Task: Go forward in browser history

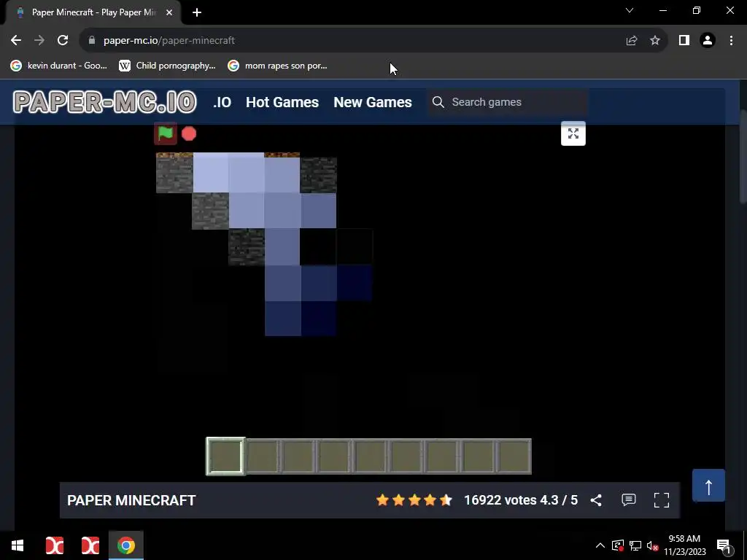Action: [x=39, y=41]
